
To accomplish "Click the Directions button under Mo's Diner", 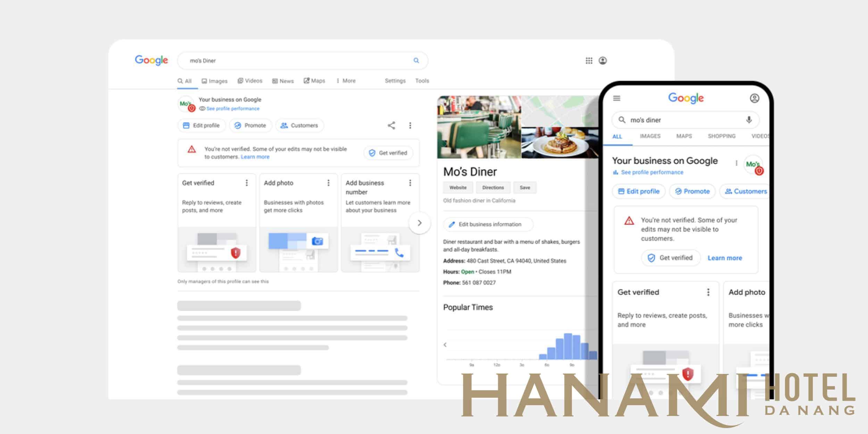I will (x=493, y=187).
